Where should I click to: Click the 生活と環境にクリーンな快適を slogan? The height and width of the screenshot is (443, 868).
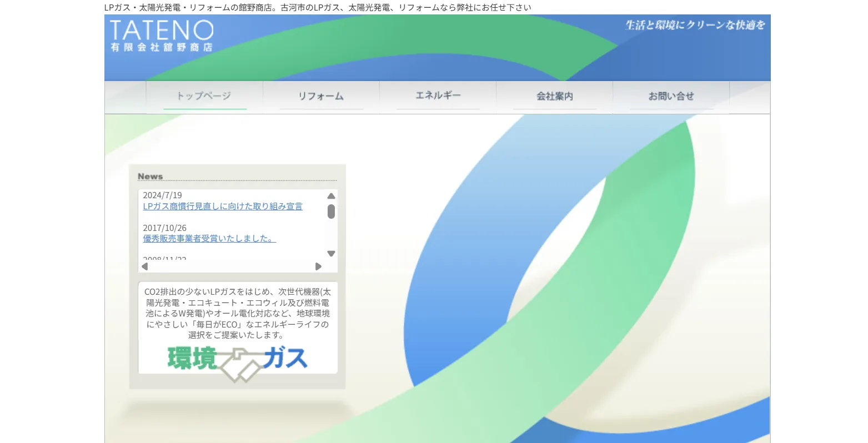(x=695, y=25)
